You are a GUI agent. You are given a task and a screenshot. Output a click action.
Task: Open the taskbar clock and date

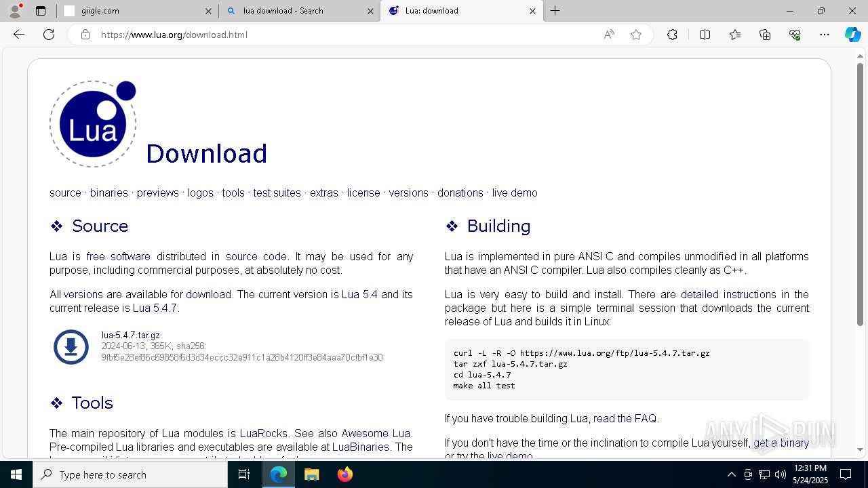tap(810, 474)
